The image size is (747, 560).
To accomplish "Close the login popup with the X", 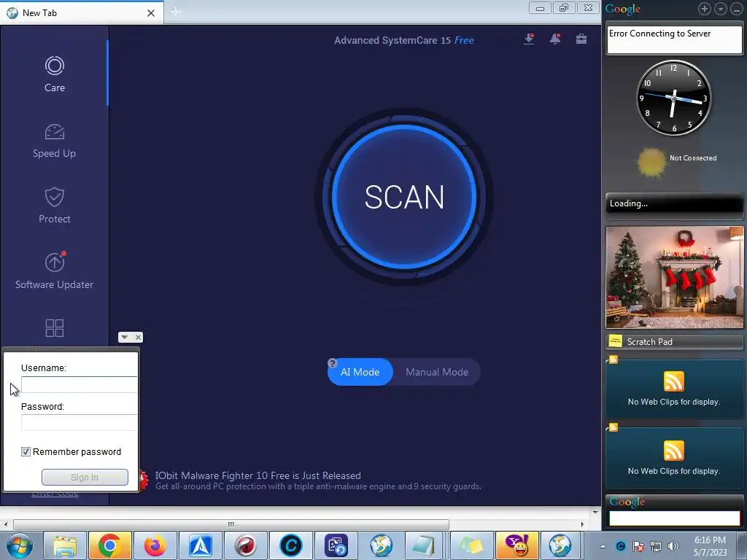I will [138, 337].
